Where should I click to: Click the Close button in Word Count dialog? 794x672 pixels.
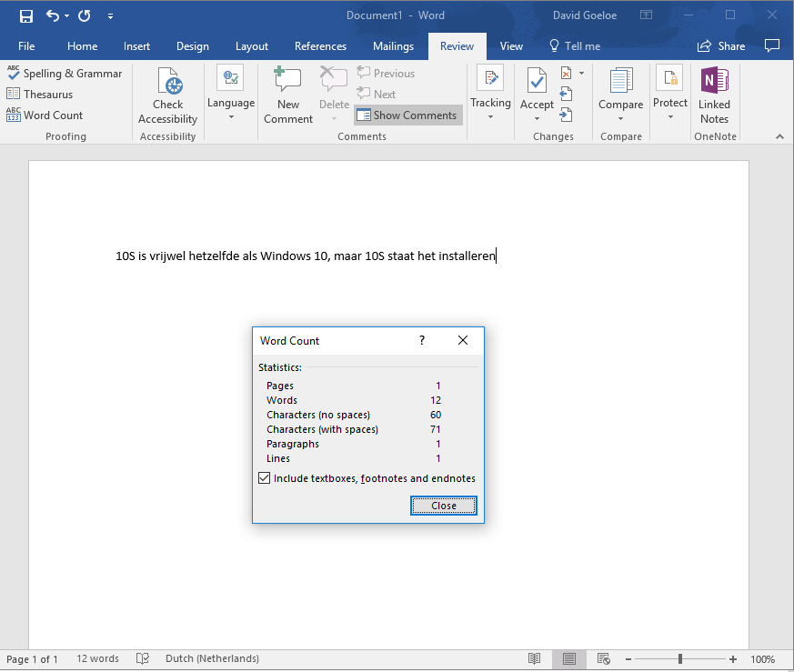click(444, 506)
